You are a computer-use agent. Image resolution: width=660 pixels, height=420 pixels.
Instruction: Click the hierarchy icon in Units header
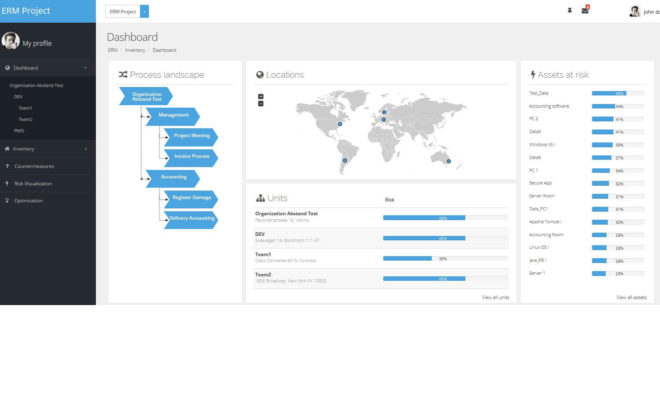click(x=261, y=198)
